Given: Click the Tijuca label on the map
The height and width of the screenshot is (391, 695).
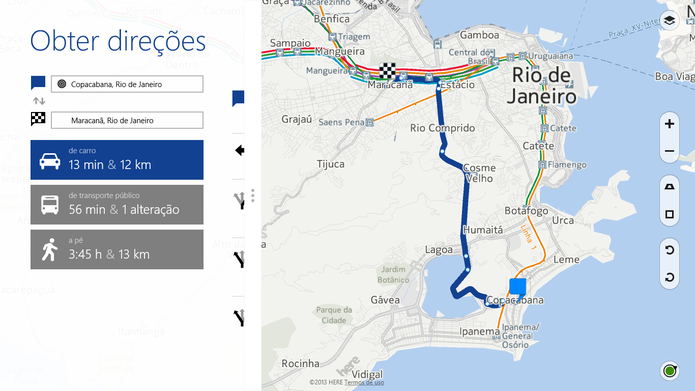Looking at the screenshot, I should (x=331, y=164).
